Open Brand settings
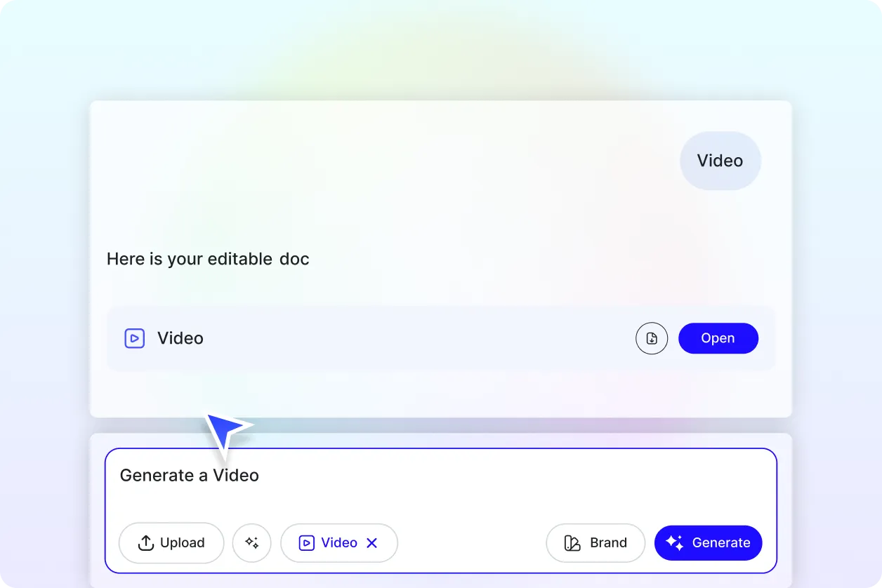Image resolution: width=882 pixels, height=588 pixels. coord(595,542)
